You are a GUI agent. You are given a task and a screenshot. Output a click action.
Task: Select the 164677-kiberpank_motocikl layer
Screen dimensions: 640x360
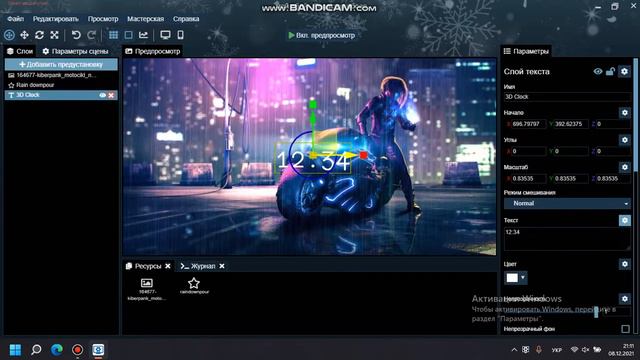61,75
